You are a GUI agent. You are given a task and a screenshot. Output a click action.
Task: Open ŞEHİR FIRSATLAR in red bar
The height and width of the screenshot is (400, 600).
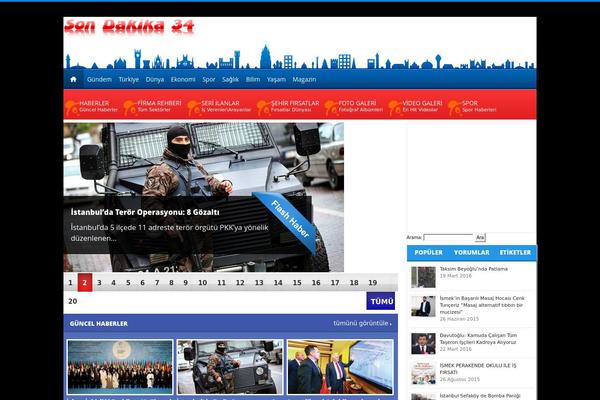(288, 106)
